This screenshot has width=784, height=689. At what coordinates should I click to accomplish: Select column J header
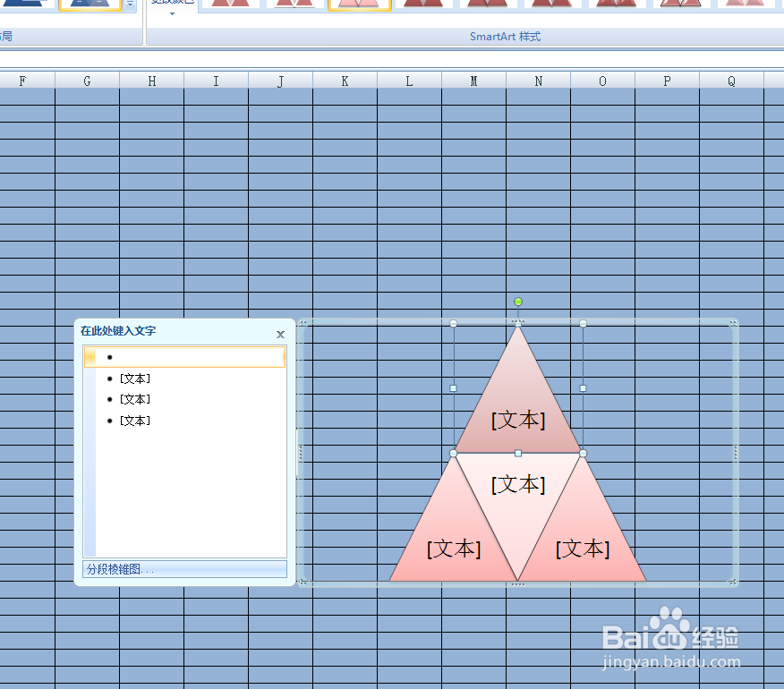tap(280, 81)
